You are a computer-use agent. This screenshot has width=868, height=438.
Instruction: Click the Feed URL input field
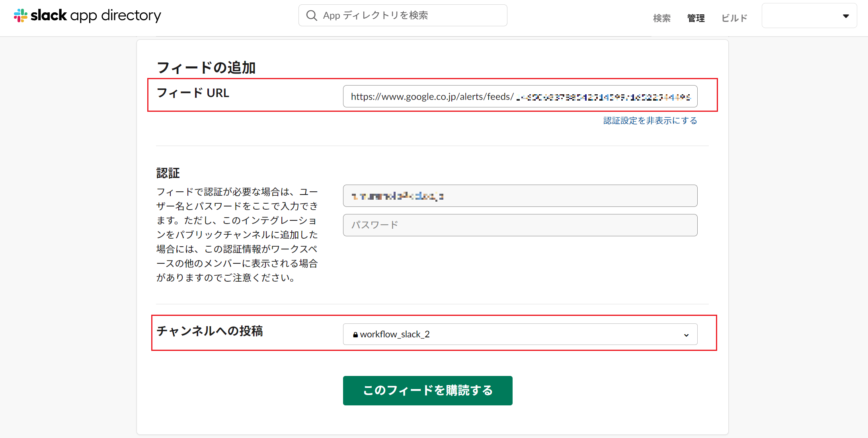520,96
